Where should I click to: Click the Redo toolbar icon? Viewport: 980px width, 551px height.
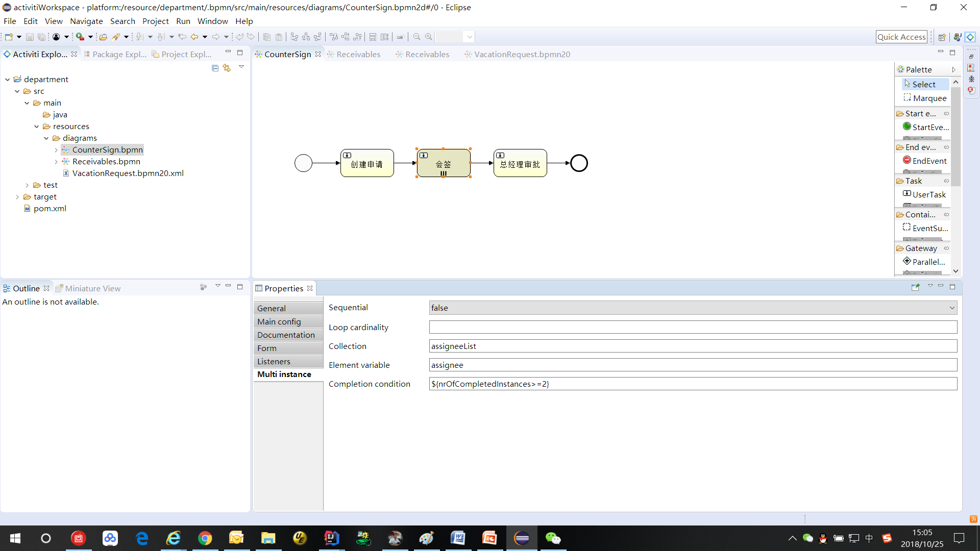251,37
